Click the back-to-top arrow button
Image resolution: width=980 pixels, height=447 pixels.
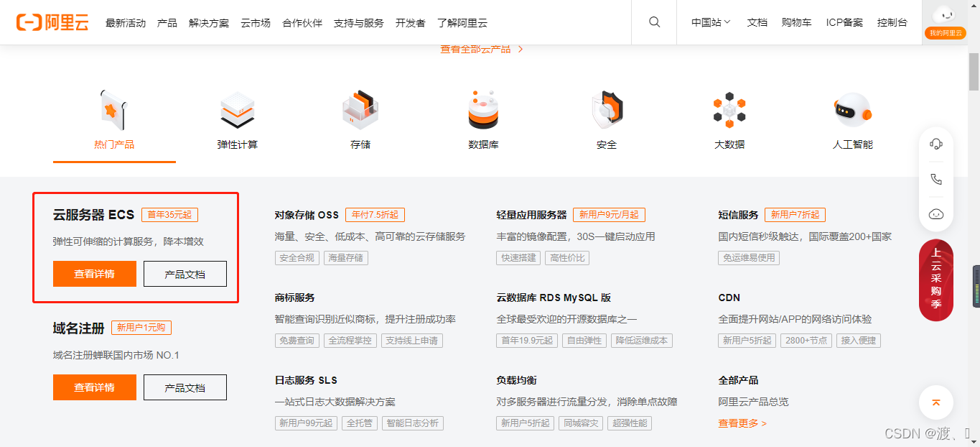coord(936,402)
